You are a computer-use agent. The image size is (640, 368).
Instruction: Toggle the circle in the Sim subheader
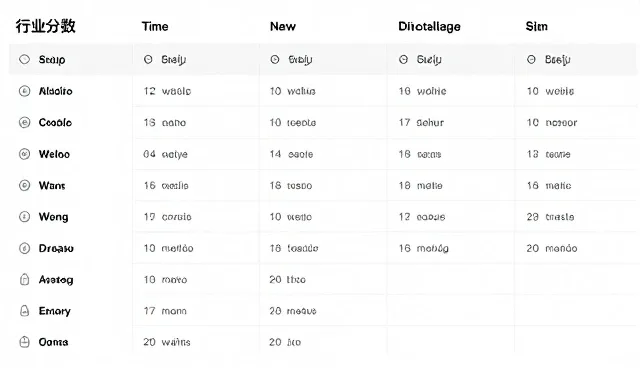pyautogui.click(x=531, y=60)
